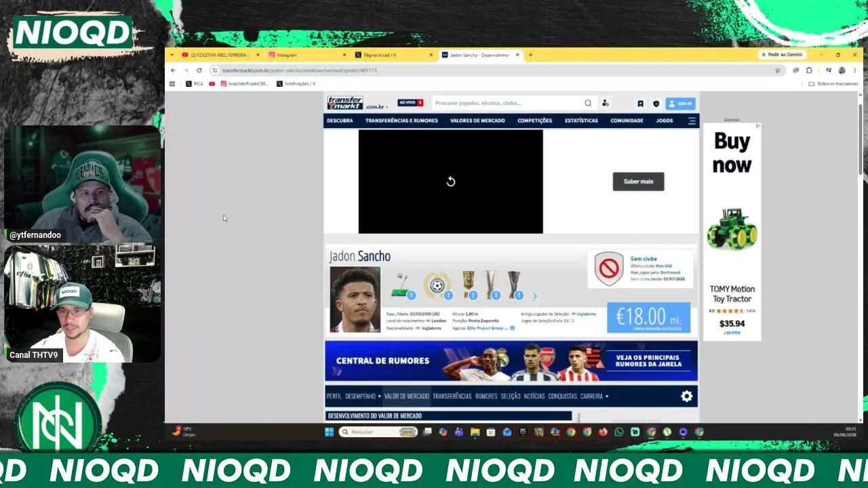Open the COMUNIDADE menu
The width and height of the screenshot is (868, 488).
(x=627, y=121)
